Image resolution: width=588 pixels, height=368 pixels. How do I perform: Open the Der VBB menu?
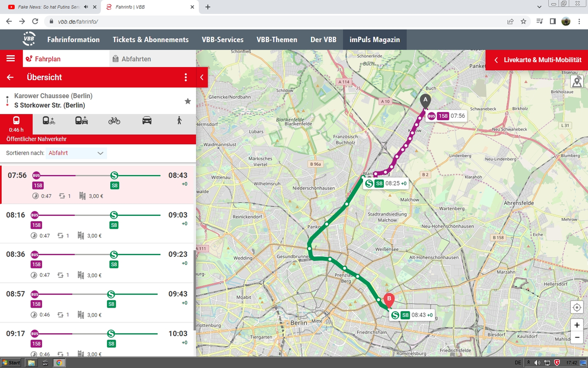323,40
